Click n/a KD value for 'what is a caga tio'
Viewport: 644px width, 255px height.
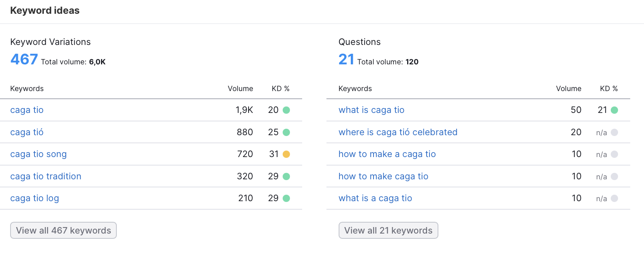pyautogui.click(x=601, y=199)
